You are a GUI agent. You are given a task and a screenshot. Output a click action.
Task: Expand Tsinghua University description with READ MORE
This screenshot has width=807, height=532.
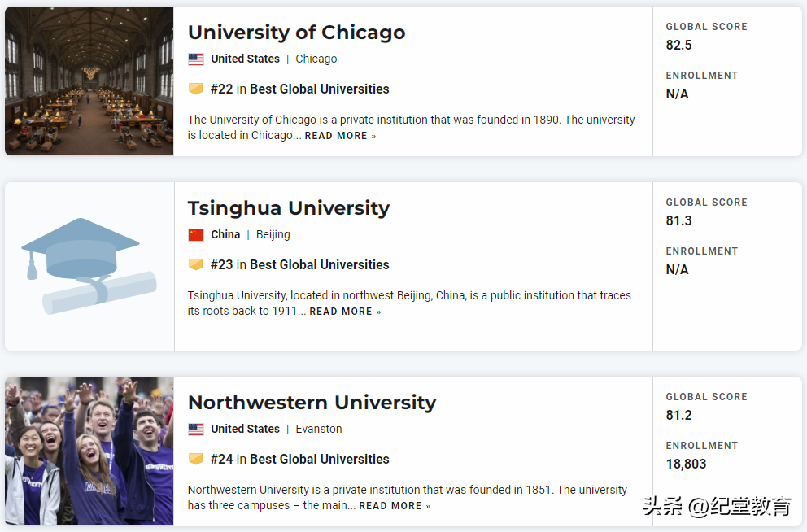[x=345, y=312]
